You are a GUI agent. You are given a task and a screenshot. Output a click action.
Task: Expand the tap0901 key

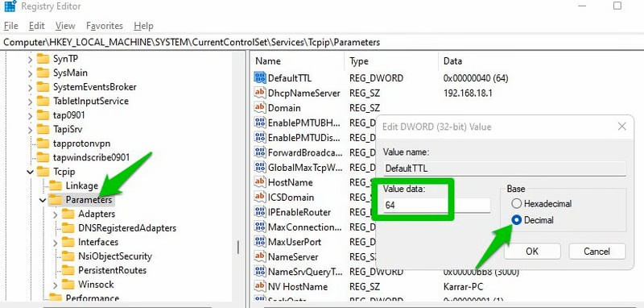coord(30,116)
